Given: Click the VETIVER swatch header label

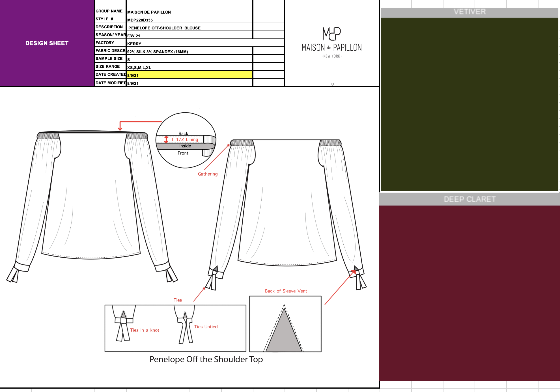Looking at the screenshot, I should pos(469,12).
